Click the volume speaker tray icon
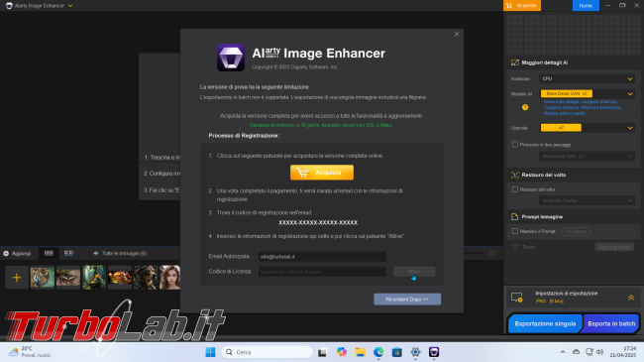Image resolution: width=644 pixels, height=362 pixels. tap(600, 352)
